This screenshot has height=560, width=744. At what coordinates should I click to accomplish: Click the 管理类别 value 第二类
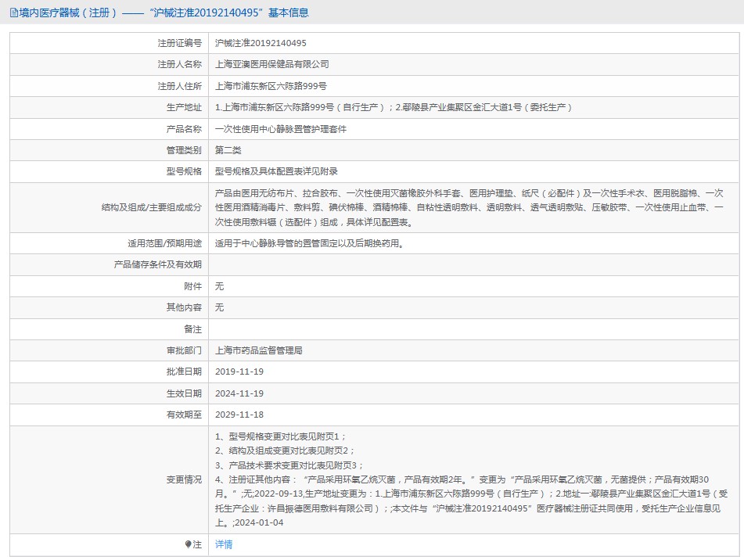232,149
